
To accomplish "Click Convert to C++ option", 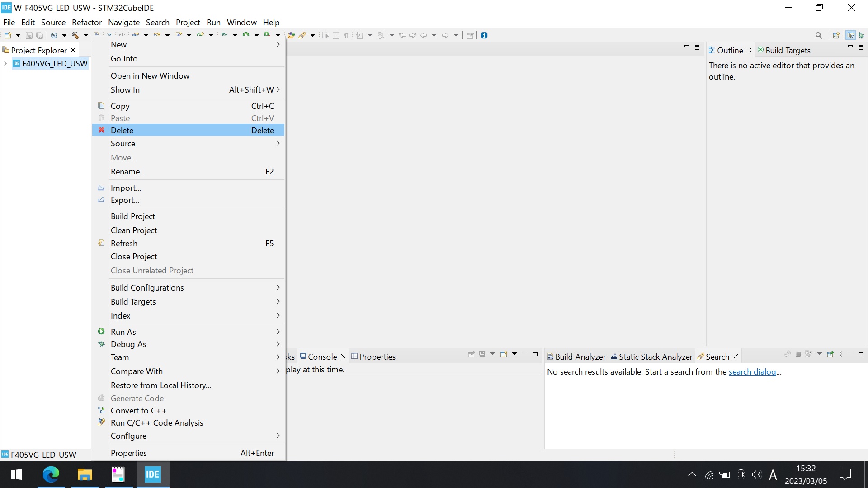I will (138, 411).
